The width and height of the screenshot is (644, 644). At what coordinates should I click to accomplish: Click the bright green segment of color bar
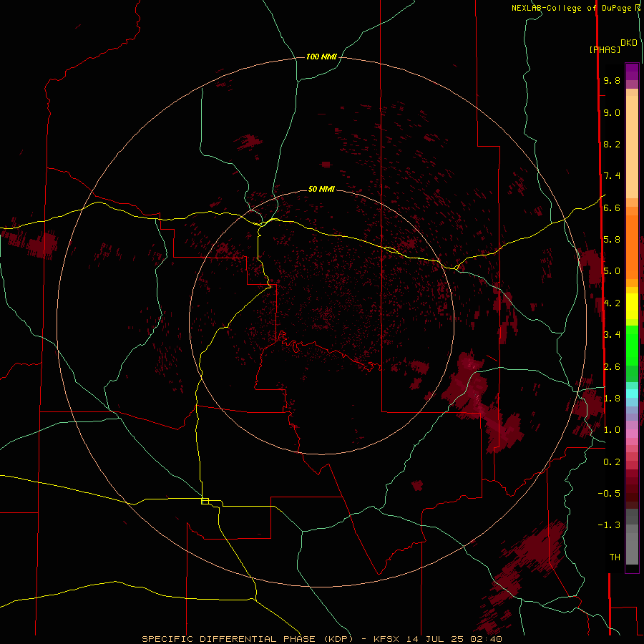click(x=632, y=345)
